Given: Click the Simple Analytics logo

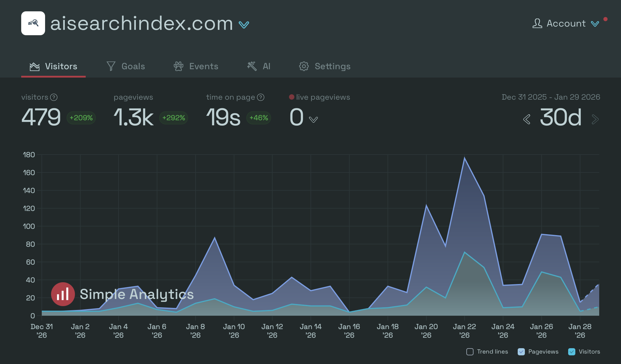Looking at the screenshot, I should 63,294.
